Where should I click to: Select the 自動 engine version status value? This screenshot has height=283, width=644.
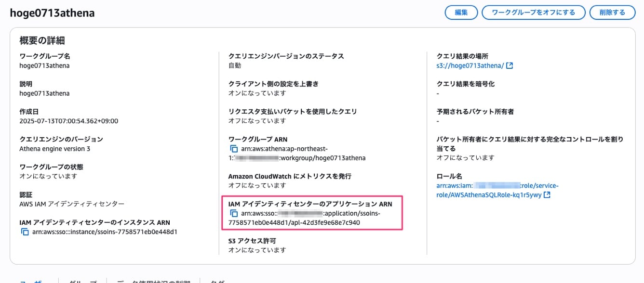235,65
